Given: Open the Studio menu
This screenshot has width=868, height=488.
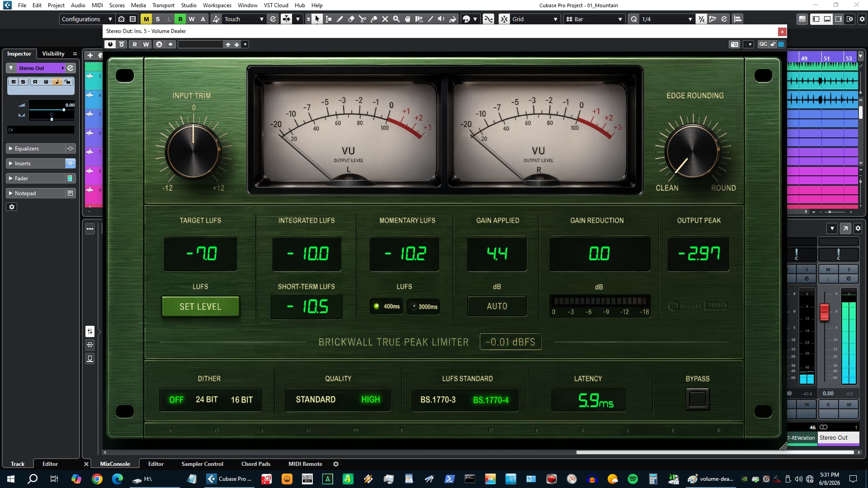Looking at the screenshot, I should coord(189,5).
